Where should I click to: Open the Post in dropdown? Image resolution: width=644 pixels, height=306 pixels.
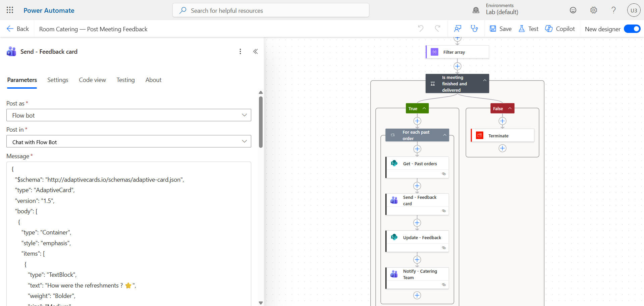tap(129, 141)
